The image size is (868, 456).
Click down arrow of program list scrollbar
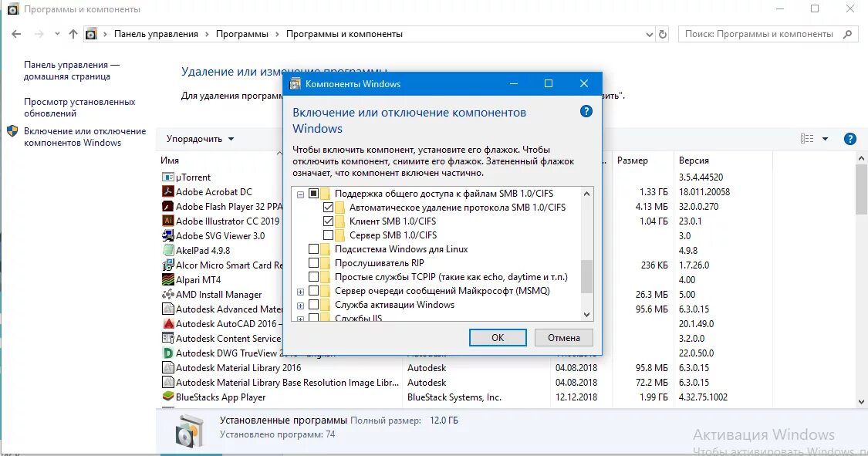(861, 402)
